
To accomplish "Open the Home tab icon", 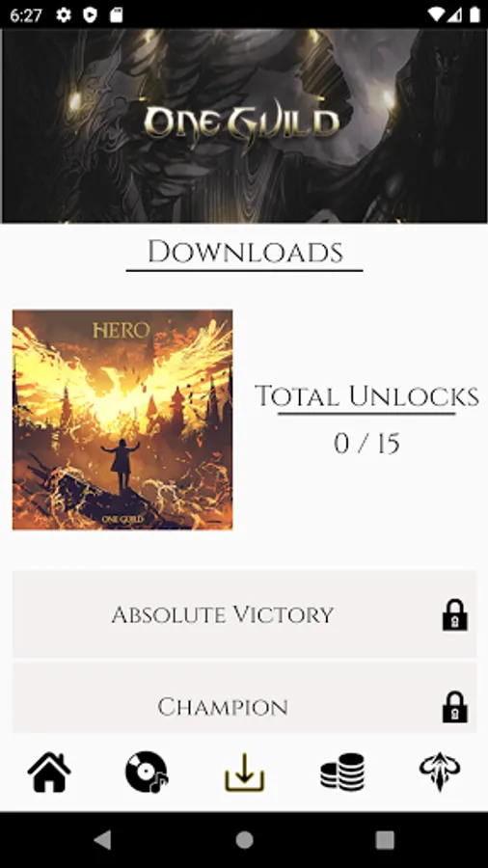I will pos(49,772).
